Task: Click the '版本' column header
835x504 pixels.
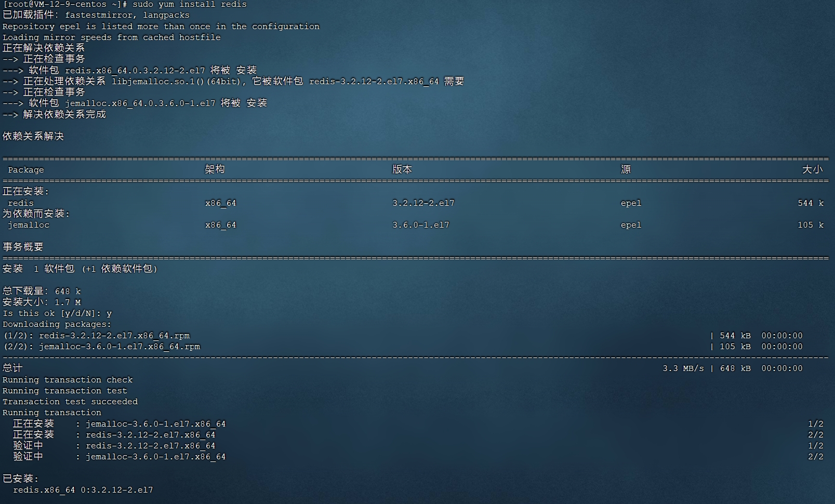Action: click(x=402, y=169)
